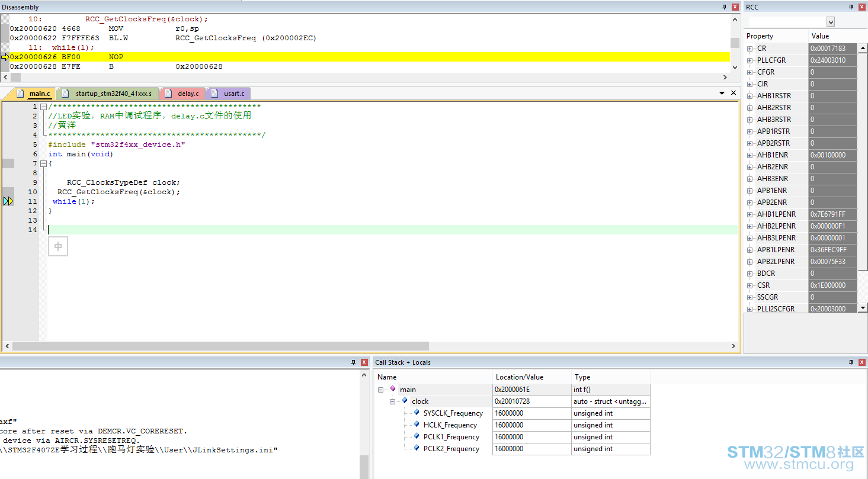Expand the CIR register node

[750, 84]
